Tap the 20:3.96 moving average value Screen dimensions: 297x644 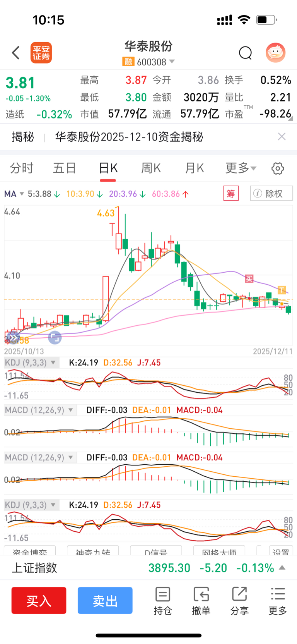pos(127,194)
